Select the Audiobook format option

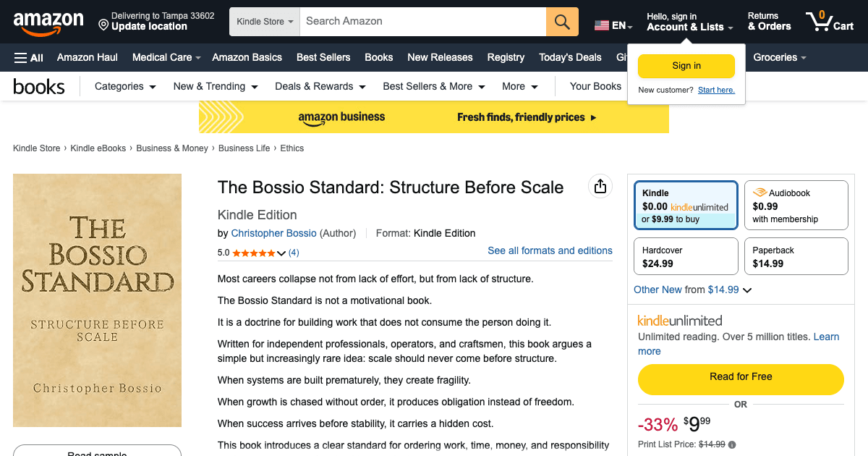[796, 205]
